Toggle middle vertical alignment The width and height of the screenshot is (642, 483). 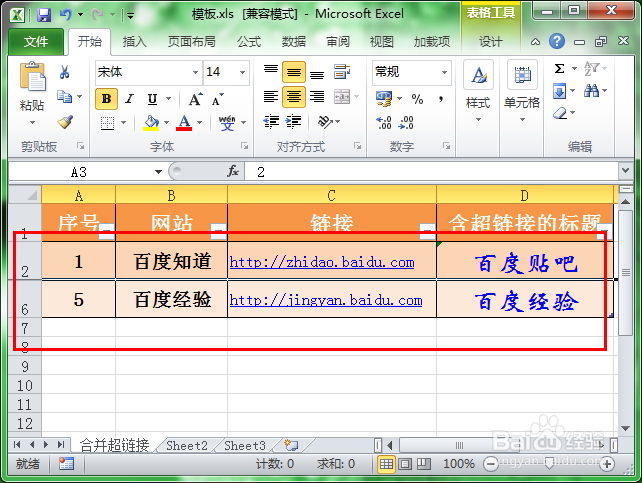tap(294, 72)
